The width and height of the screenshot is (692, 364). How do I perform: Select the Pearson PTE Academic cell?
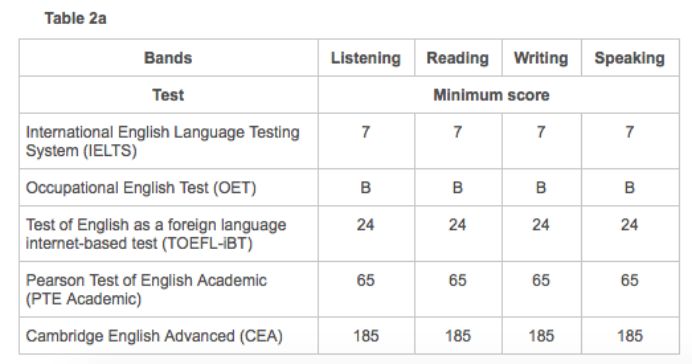click(168, 289)
